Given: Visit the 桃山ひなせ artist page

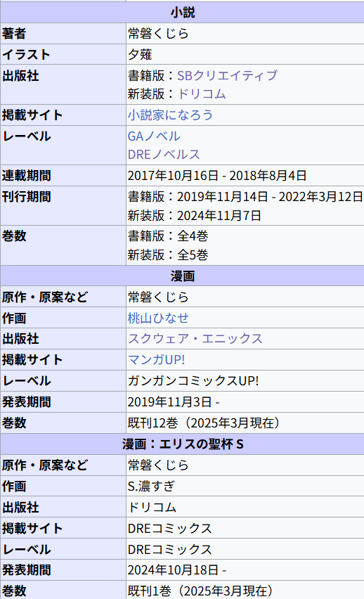Looking at the screenshot, I should (x=158, y=318).
